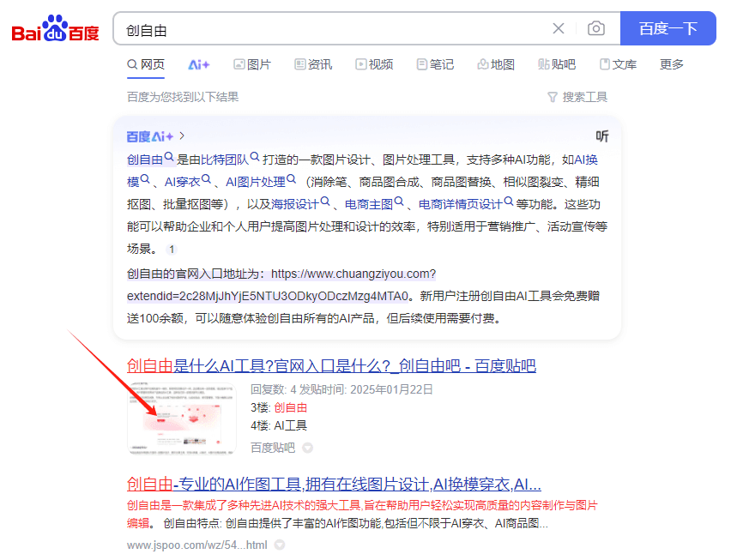This screenshot has width=731, height=560.
Task: Open dropdown next to 百度贴吧 source
Action: click(x=307, y=448)
